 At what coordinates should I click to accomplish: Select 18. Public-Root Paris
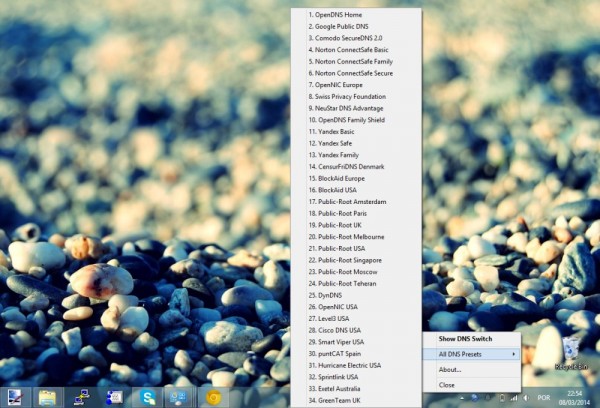tap(356, 213)
